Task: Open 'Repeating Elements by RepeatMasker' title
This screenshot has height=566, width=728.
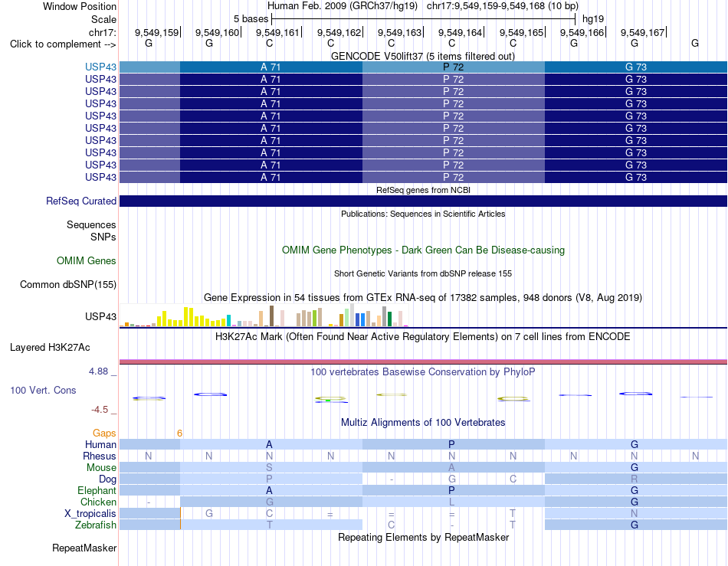Action: point(423,537)
